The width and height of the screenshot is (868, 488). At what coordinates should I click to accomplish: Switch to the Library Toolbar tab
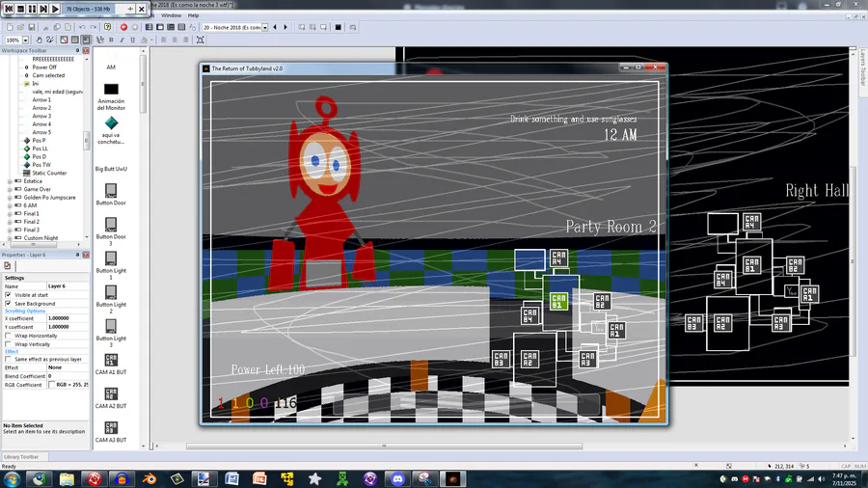[21, 456]
